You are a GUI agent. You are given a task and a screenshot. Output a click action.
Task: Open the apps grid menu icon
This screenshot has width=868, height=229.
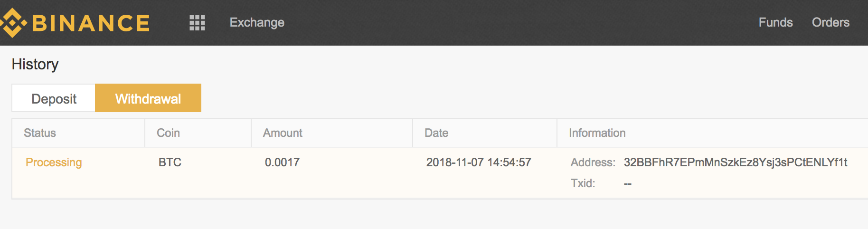197,22
